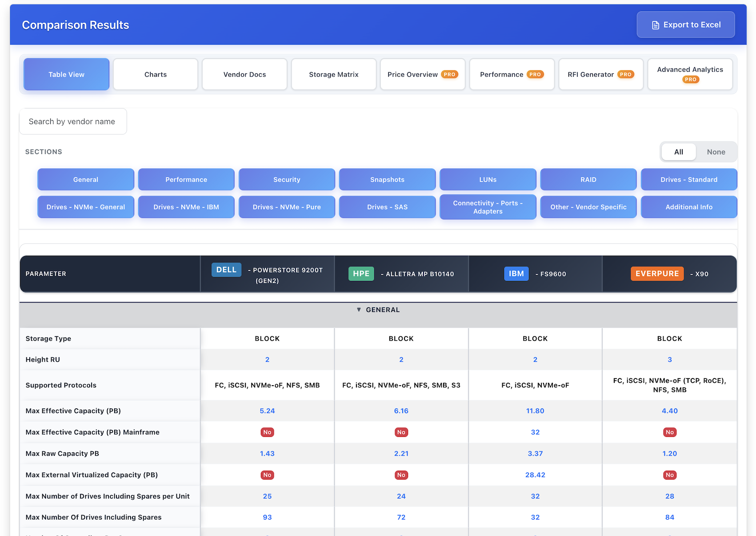Select All sections
The width and height of the screenshot is (756, 536).
[x=679, y=152]
